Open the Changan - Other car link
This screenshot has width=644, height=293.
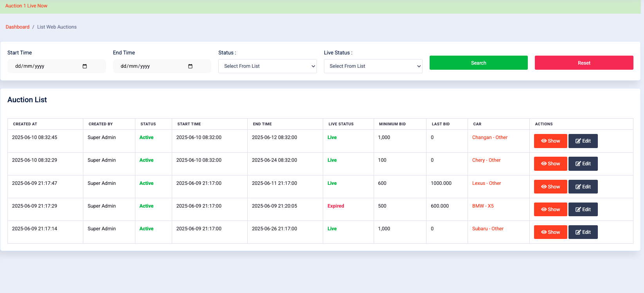(x=489, y=137)
